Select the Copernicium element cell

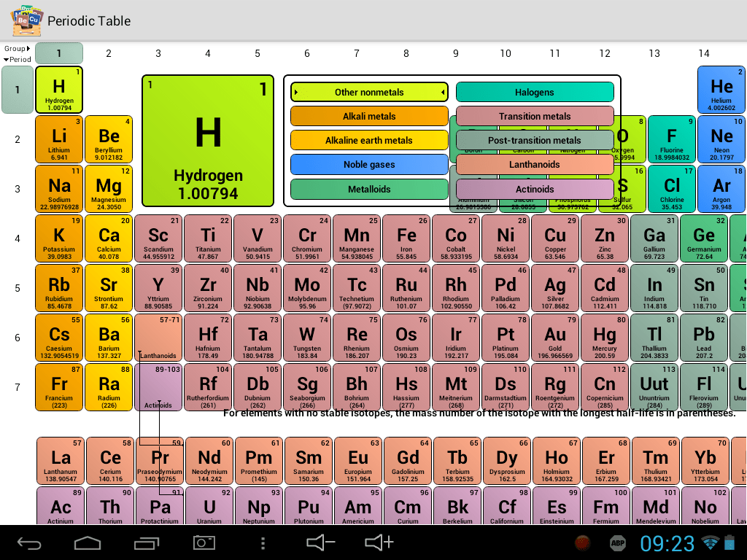point(605,387)
